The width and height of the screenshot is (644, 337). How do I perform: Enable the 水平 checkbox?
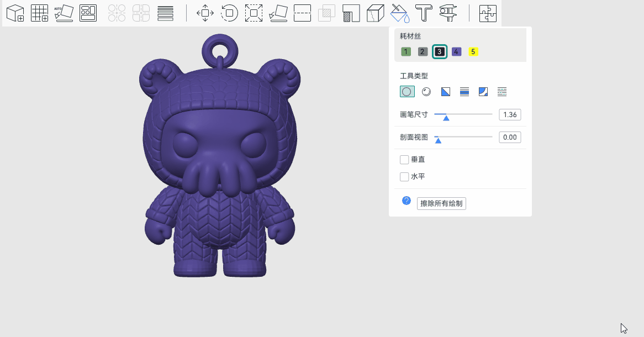404,177
